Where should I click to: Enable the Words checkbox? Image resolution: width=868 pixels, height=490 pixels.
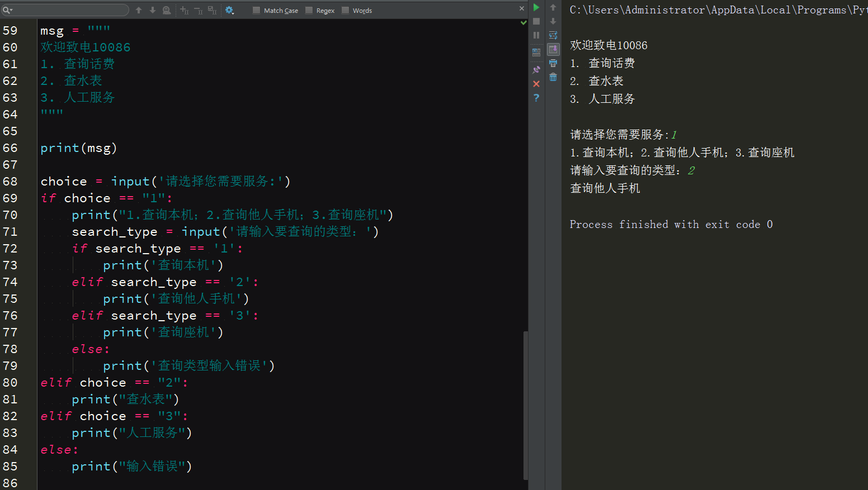click(x=345, y=10)
